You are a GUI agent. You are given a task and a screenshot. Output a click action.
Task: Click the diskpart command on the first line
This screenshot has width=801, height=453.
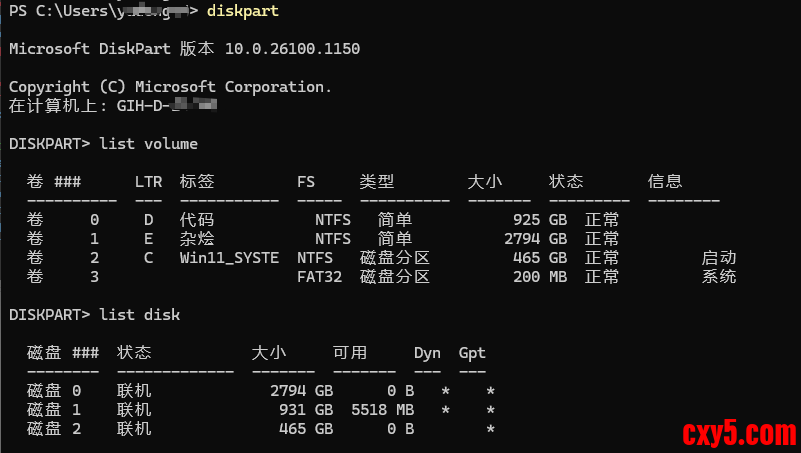[x=243, y=11]
